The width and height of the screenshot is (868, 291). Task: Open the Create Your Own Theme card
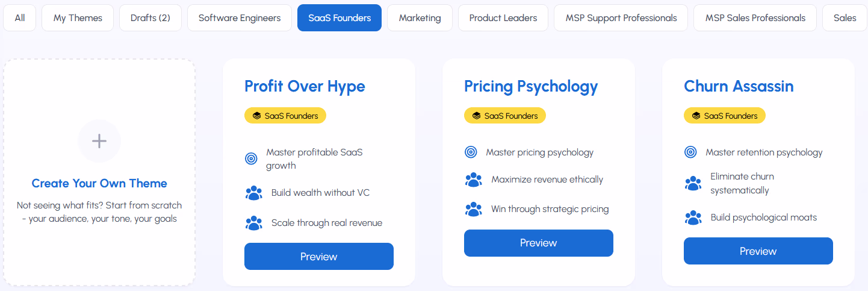[x=99, y=183]
